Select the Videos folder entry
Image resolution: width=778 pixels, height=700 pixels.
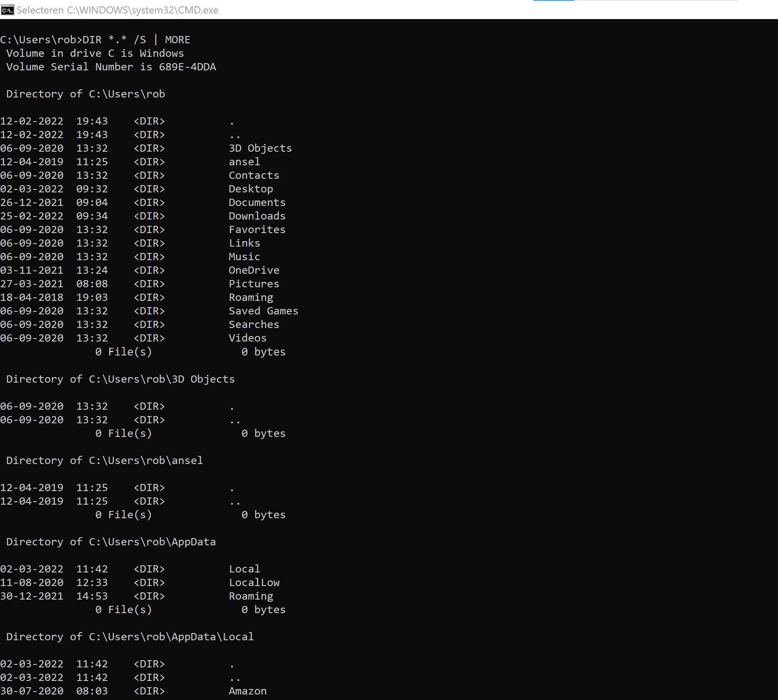click(x=247, y=338)
